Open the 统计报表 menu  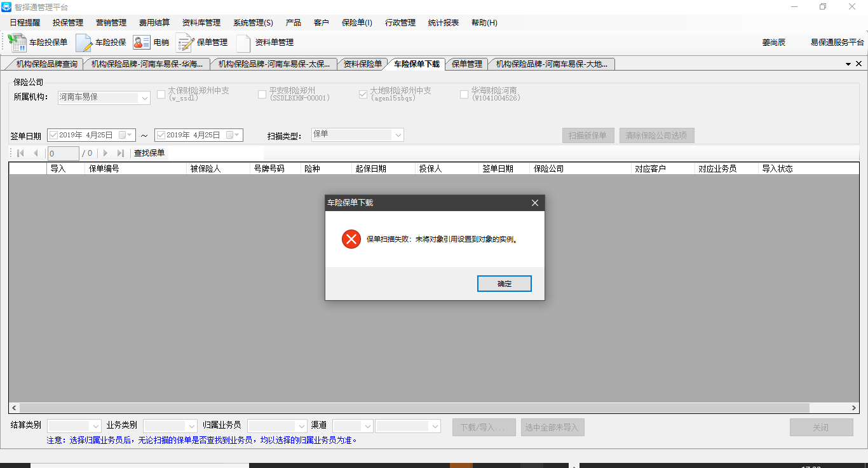[x=444, y=23]
